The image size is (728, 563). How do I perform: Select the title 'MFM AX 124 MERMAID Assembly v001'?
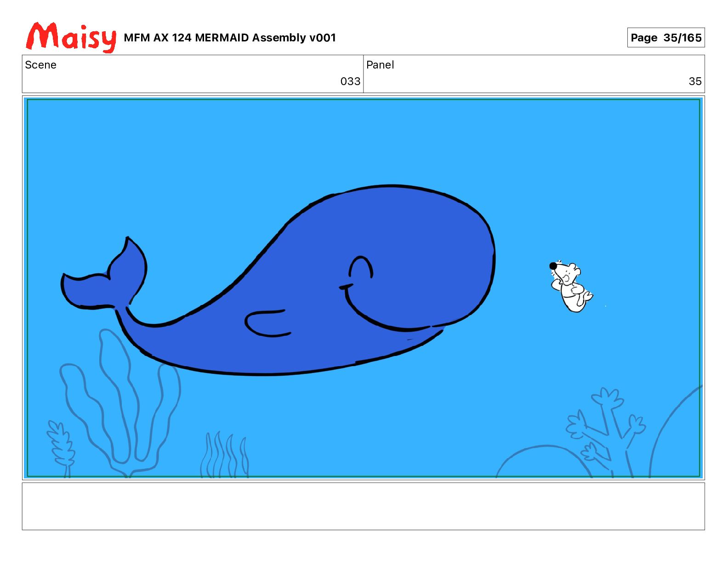click(230, 38)
